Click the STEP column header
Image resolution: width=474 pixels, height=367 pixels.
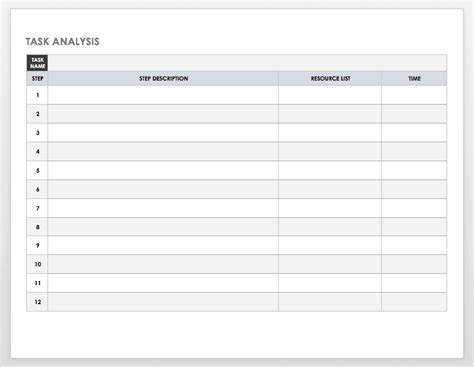click(x=37, y=79)
